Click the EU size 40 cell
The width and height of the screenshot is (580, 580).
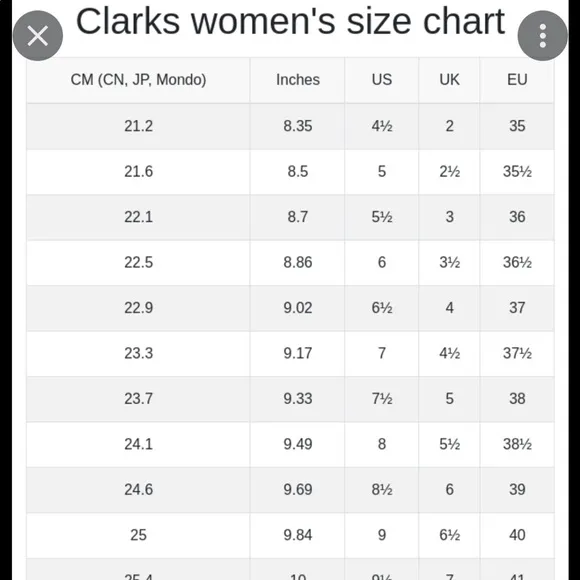click(x=517, y=535)
